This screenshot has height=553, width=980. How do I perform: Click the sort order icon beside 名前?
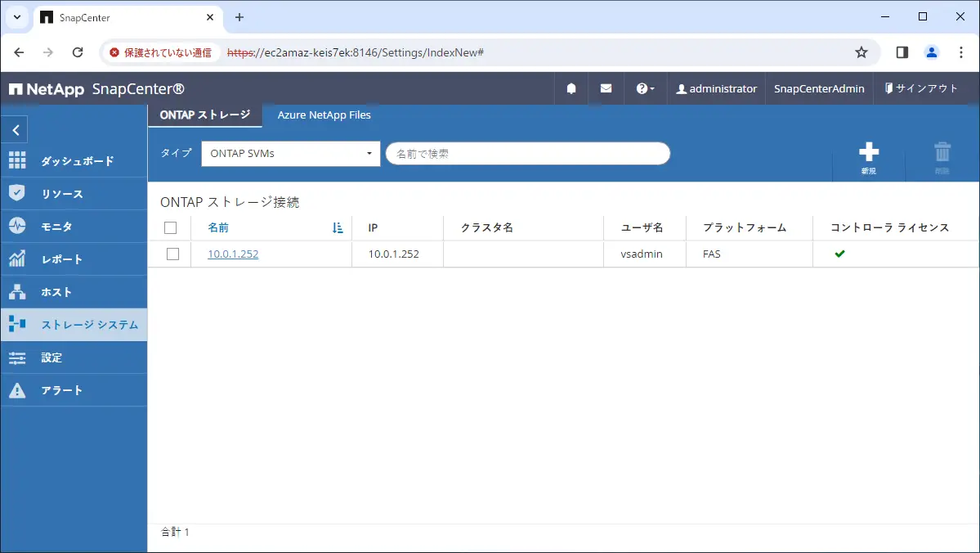338,227
